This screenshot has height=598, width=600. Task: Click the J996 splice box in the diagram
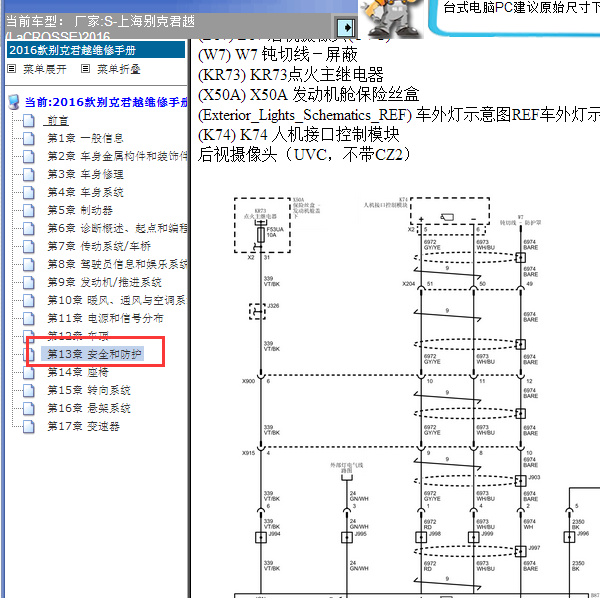(569, 537)
